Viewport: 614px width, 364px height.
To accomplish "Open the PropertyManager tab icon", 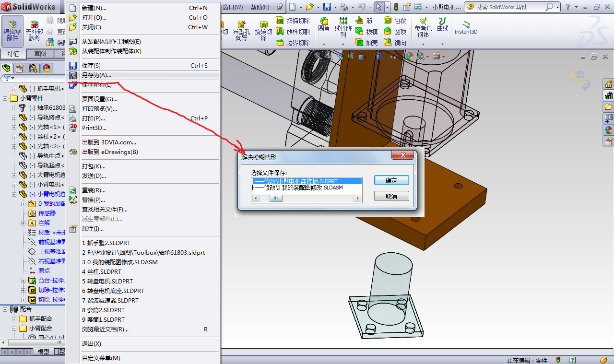I will coord(19,68).
